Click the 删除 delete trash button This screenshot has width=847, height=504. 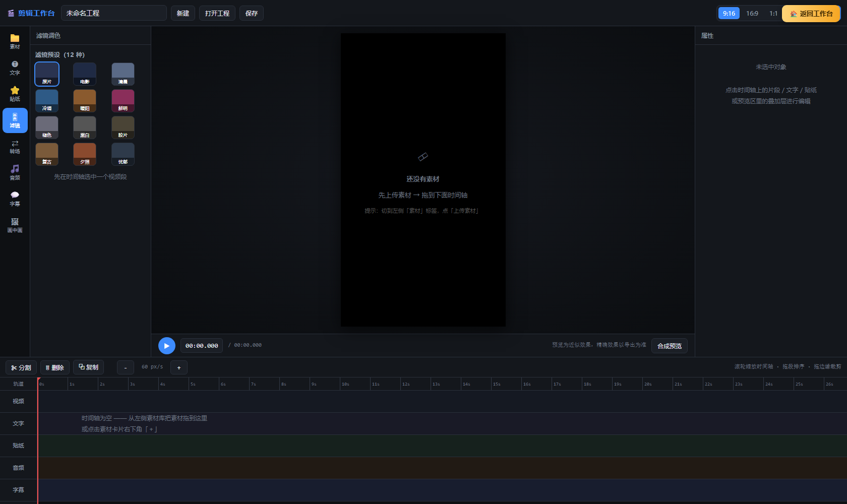55,367
